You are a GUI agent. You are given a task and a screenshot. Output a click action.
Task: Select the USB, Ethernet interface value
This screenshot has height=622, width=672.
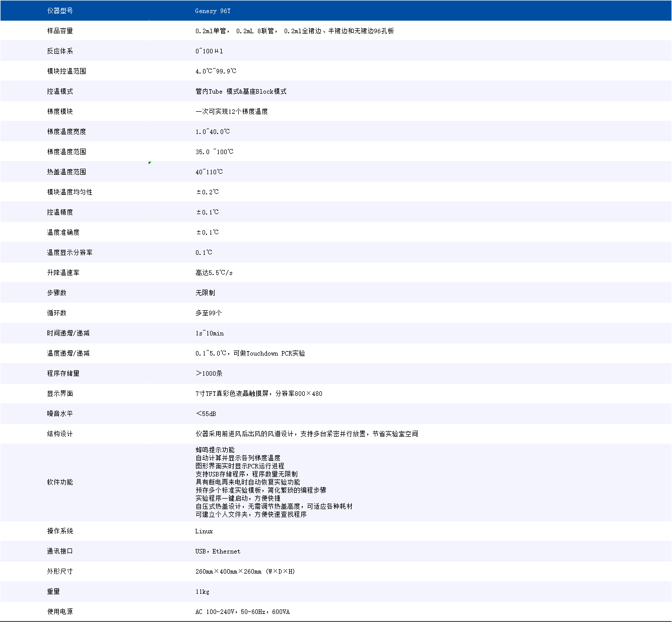click(x=218, y=551)
